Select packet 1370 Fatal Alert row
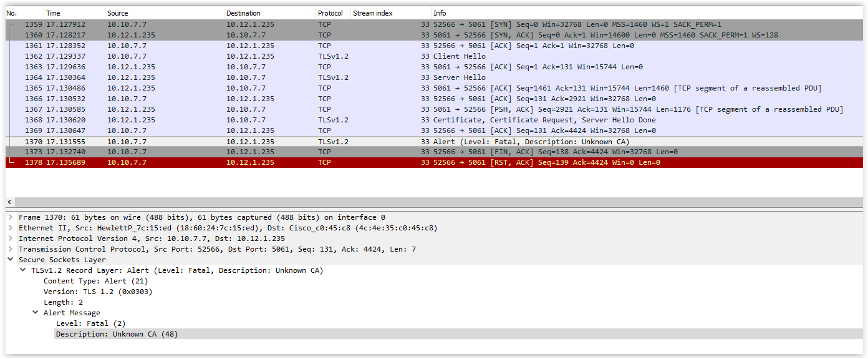The image size is (868, 359). click(x=435, y=142)
